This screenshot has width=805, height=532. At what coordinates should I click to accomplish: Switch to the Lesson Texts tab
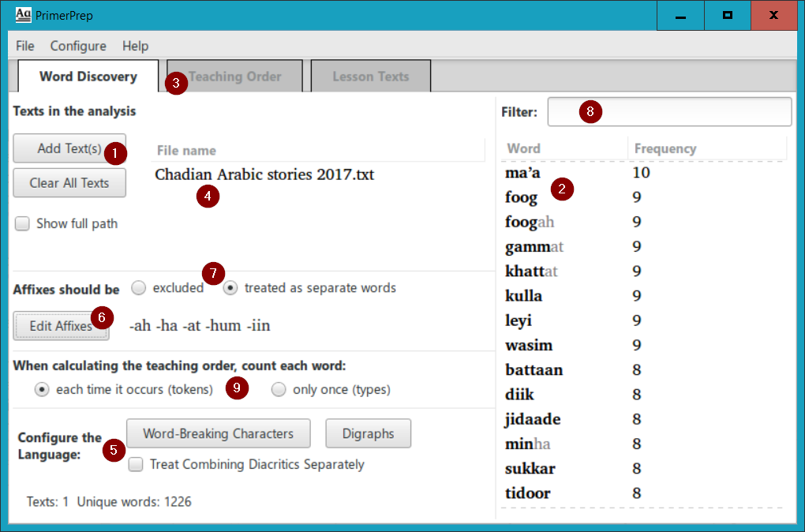pyautogui.click(x=370, y=77)
